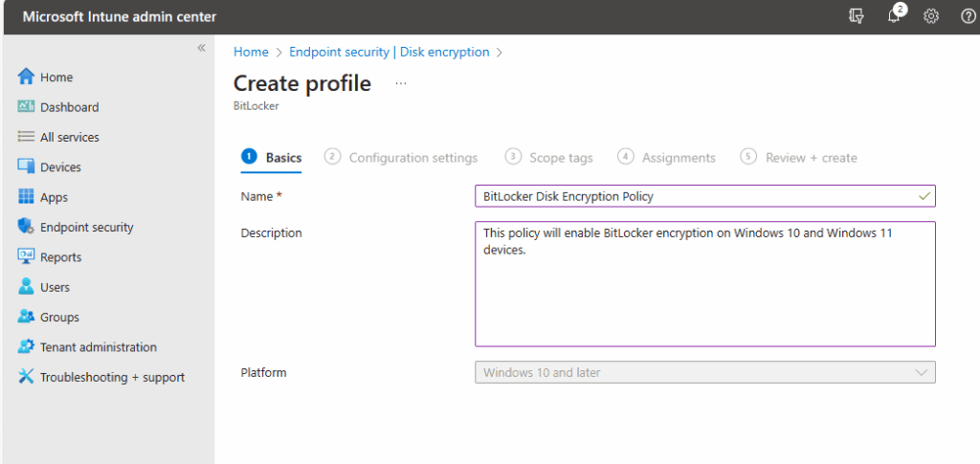The image size is (980, 464).
Task: Open Devices via its monitor icon
Action: (26, 166)
